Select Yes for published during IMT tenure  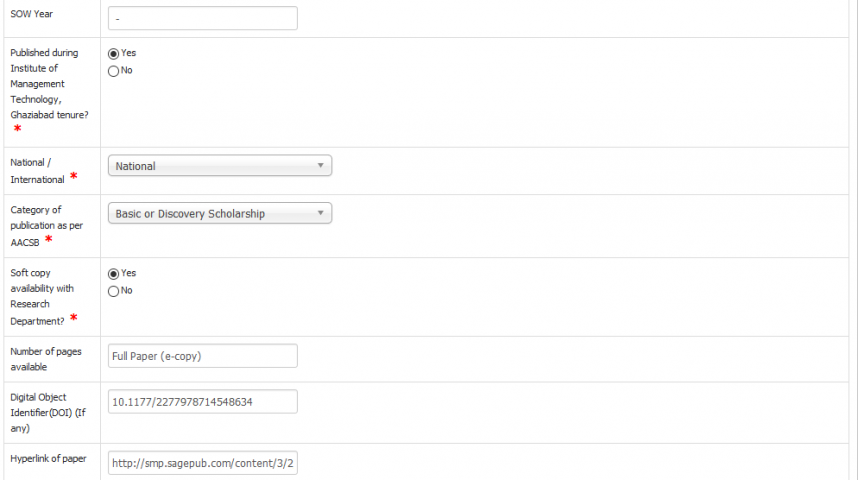pos(113,54)
